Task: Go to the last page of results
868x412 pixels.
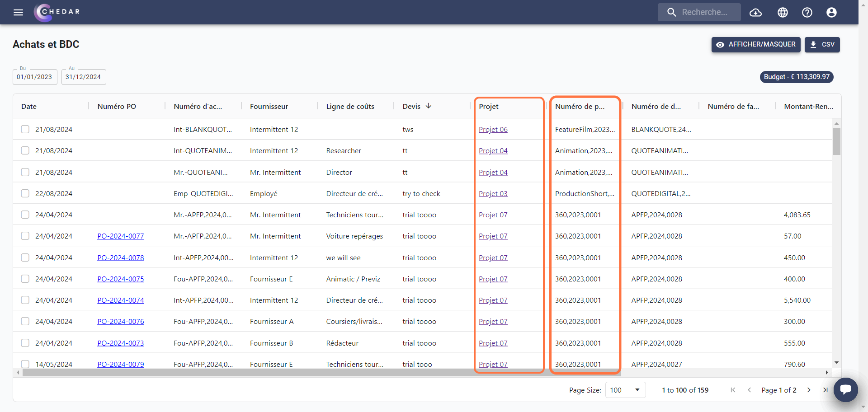Action: (x=825, y=390)
